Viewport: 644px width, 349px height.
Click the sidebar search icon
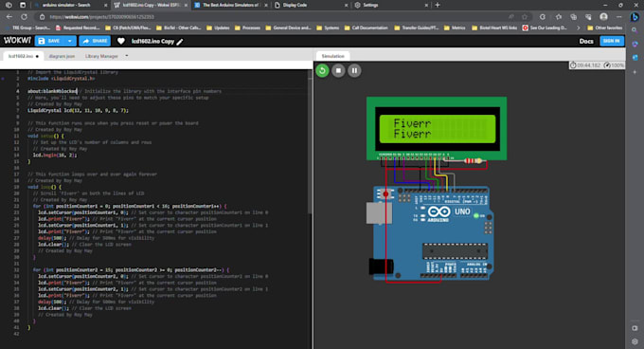tap(635, 30)
